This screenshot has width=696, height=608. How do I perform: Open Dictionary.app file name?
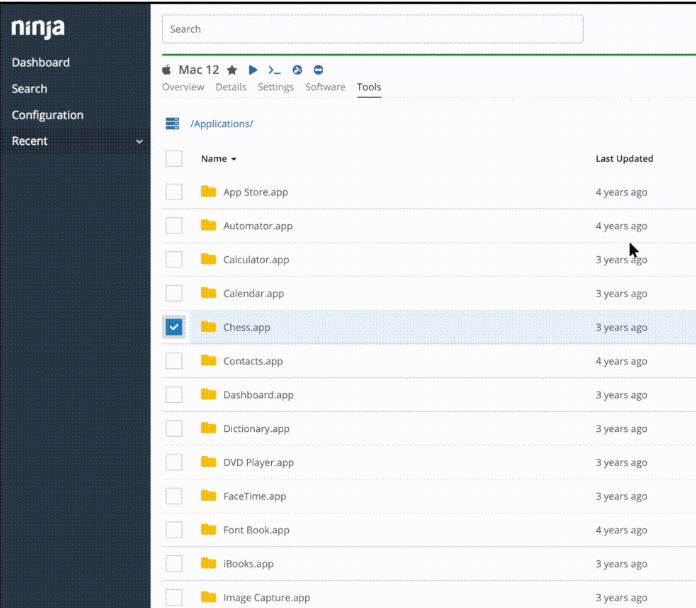(256, 429)
